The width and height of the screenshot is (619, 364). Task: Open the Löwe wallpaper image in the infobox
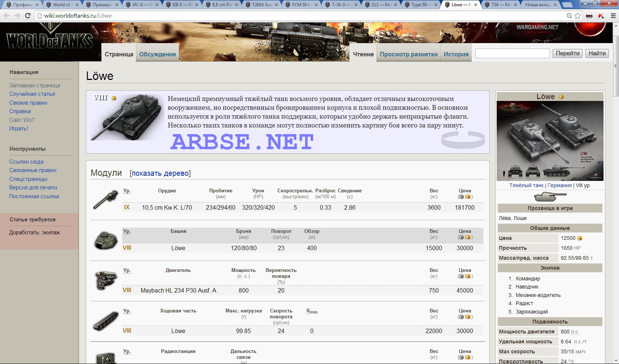[550, 141]
